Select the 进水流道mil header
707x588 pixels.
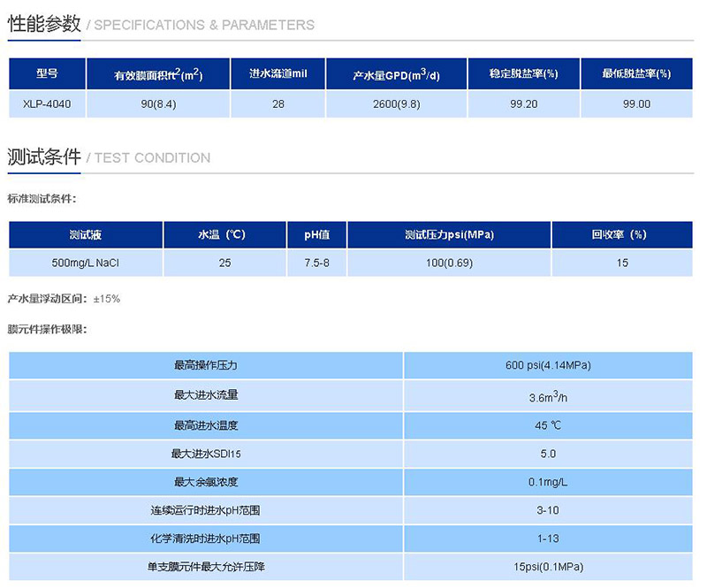[x=277, y=75]
